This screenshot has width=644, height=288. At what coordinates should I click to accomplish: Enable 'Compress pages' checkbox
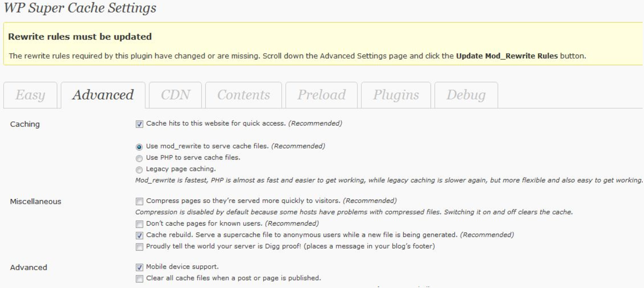pos(140,201)
